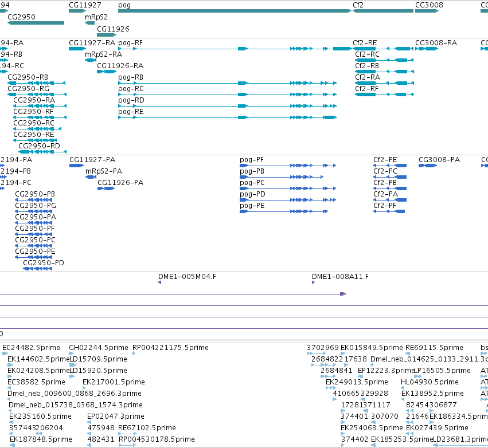The height and width of the screenshot is (448, 488).
Task: Click the CG11926 gene label
Action: [x=113, y=29]
